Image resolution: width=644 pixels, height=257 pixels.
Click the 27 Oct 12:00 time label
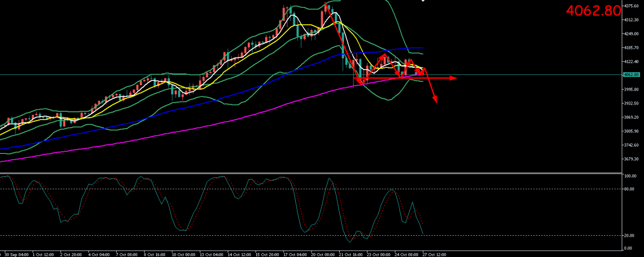click(x=434, y=254)
